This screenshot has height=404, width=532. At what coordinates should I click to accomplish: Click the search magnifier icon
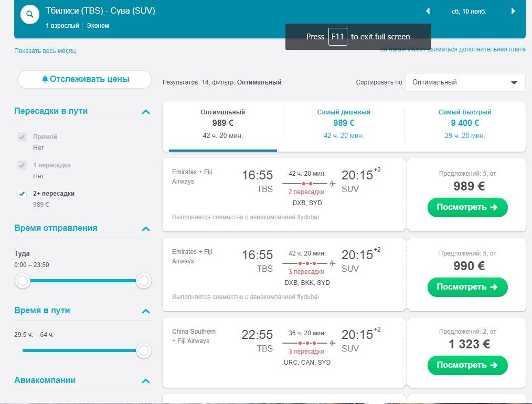pos(30,15)
